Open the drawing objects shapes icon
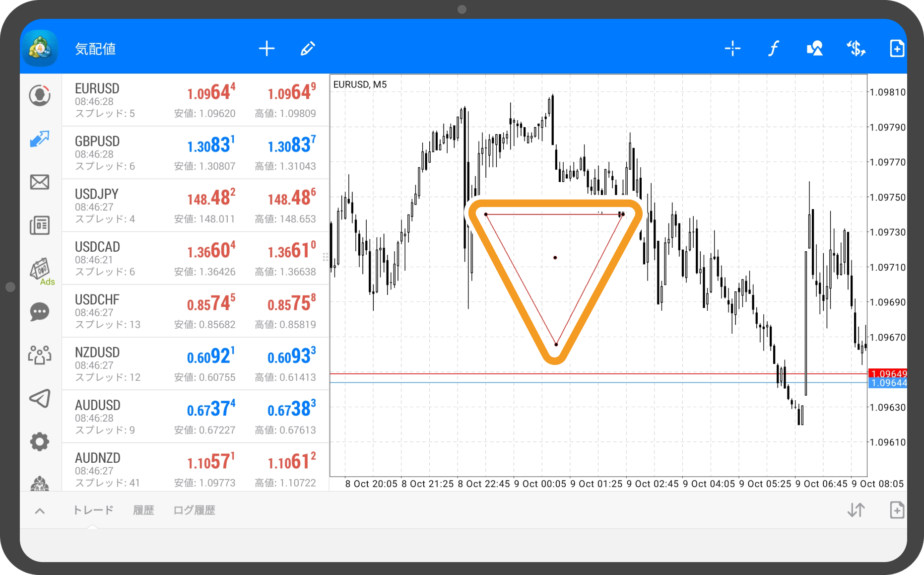The width and height of the screenshot is (924, 575). [x=814, y=49]
